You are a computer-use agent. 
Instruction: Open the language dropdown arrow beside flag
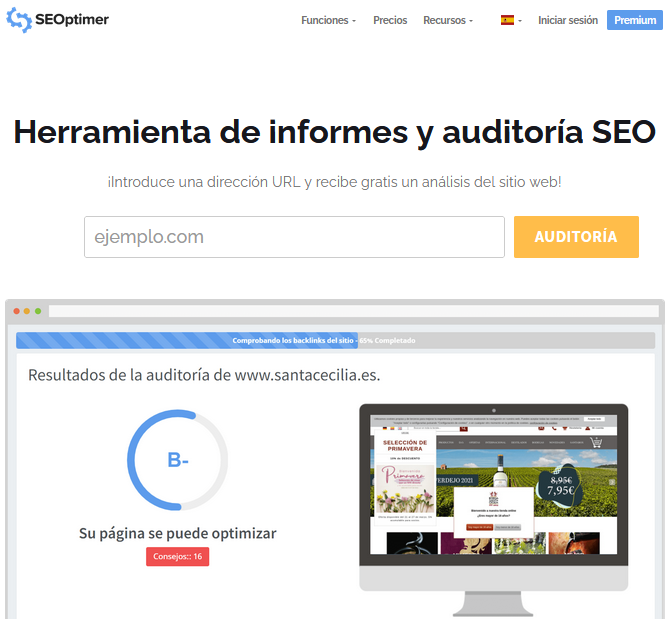coord(520,21)
